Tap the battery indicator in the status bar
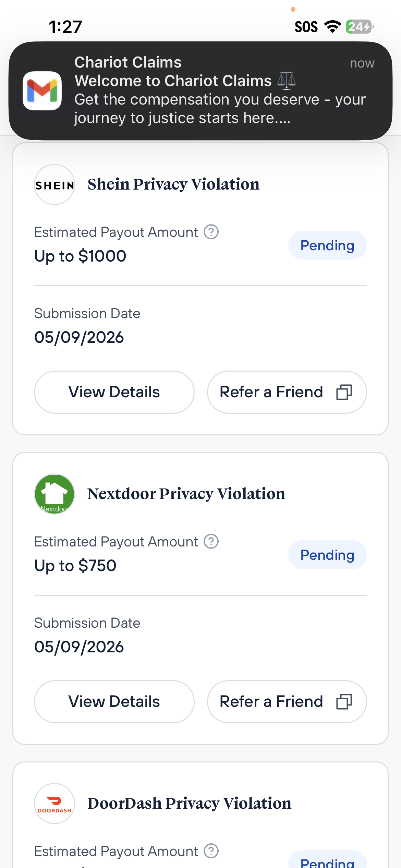 pyautogui.click(x=360, y=27)
